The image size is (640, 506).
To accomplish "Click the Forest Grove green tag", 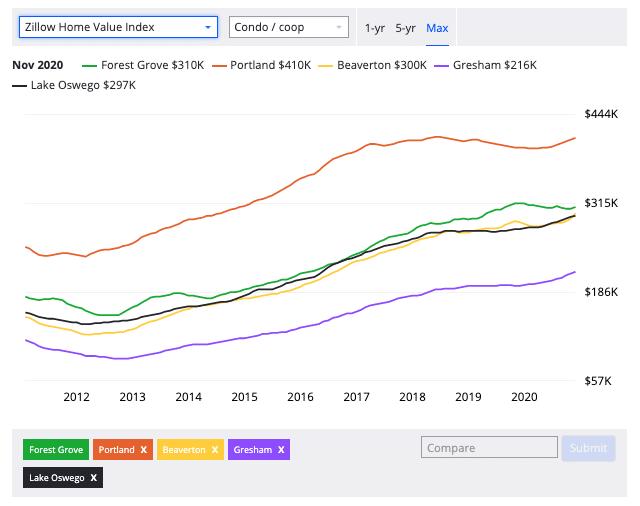I will point(56,450).
